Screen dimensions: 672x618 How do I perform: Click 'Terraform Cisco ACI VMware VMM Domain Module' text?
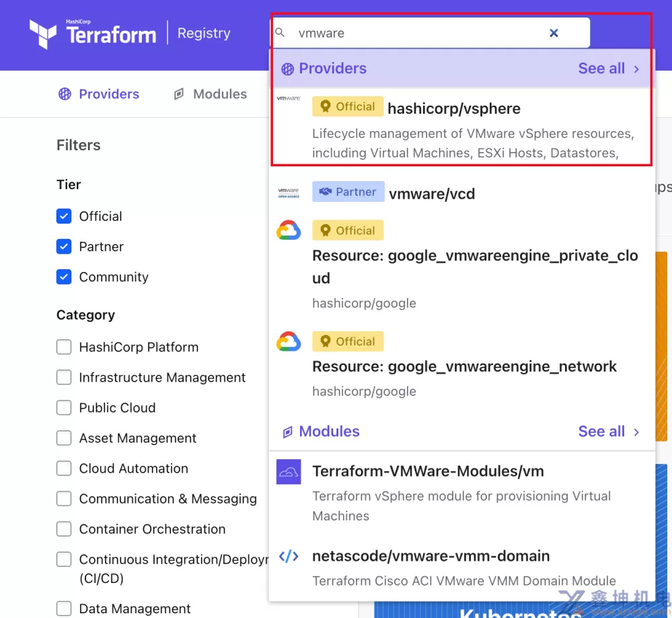464,581
